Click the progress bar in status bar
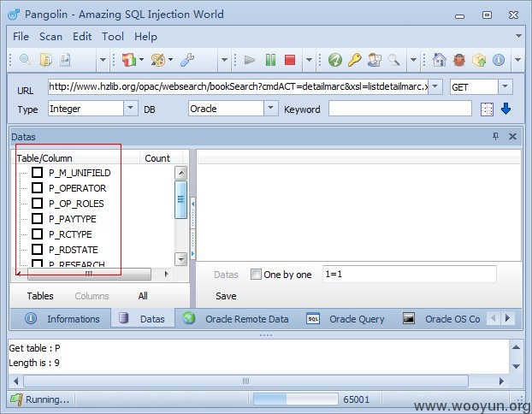532x414 pixels. (x=296, y=399)
